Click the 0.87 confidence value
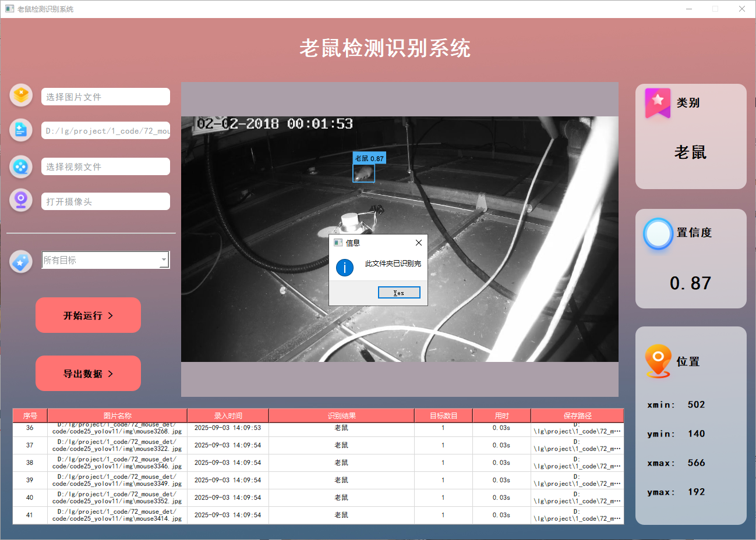The image size is (756, 540). point(691,283)
